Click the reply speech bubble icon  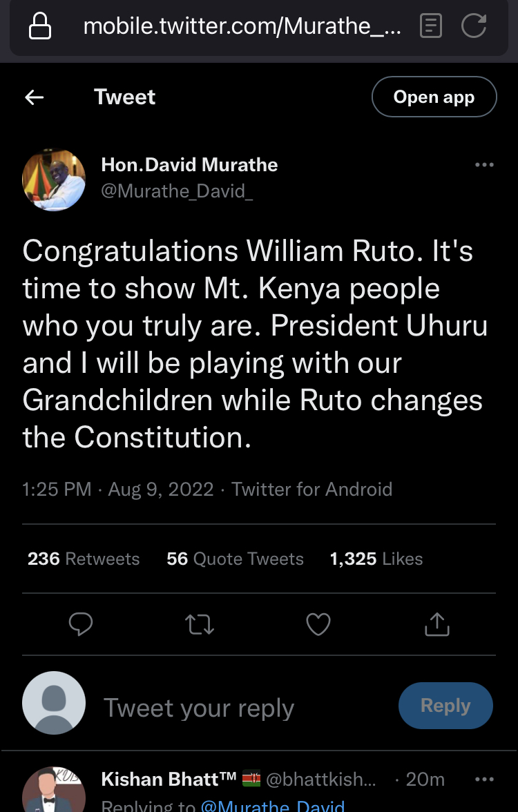(81, 624)
